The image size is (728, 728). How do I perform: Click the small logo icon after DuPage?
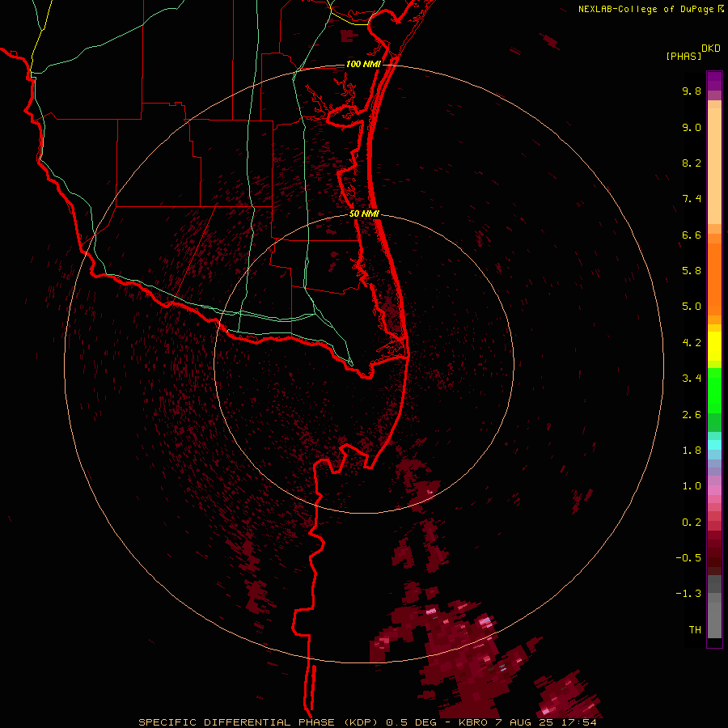tap(721, 9)
